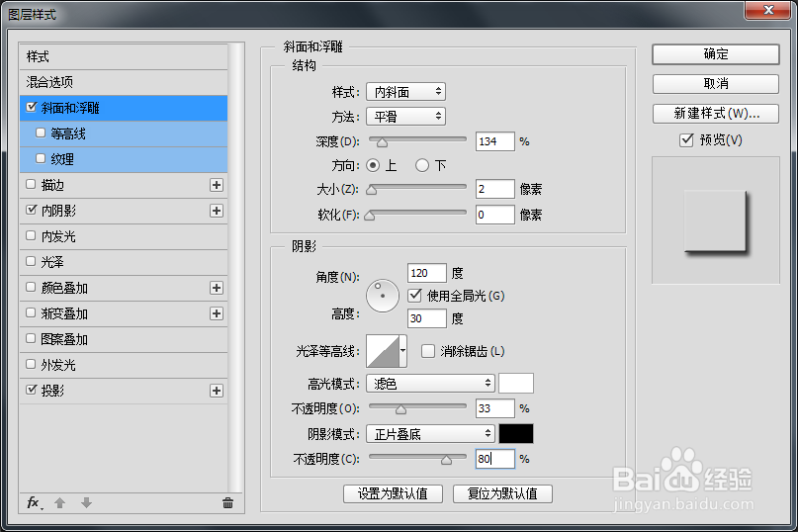The width and height of the screenshot is (798, 532).
Task: Add another 投影 effect with plus icon
Action: tap(217, 391)
